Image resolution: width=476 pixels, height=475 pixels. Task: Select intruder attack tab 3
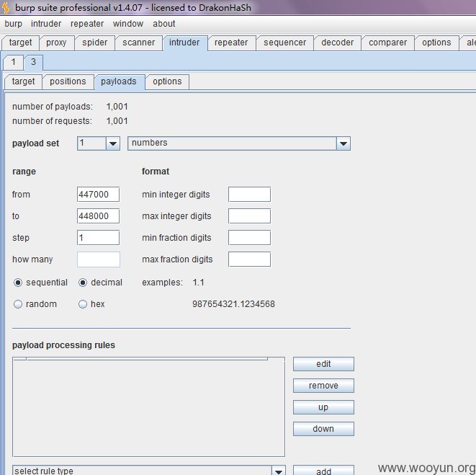[x=33, y=62]
